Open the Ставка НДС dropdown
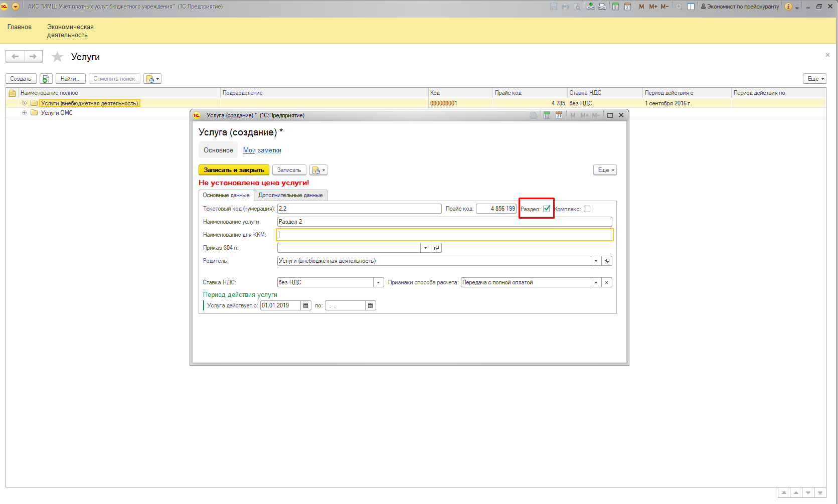This screenshot has width=838, height=504. tap(379, 282)
